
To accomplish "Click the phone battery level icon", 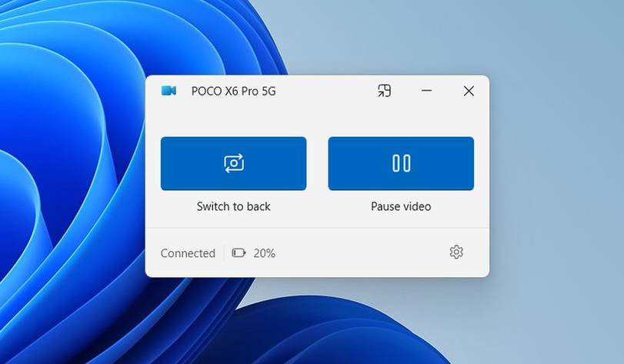I will pyautogui.click(x=239, y=253).
